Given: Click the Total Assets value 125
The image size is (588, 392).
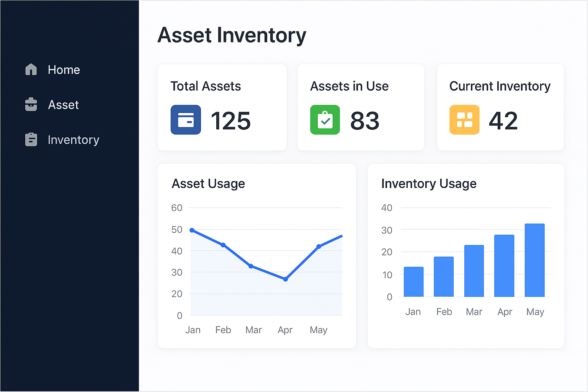Looking at the screenshot, I should [x=230, y=121].
